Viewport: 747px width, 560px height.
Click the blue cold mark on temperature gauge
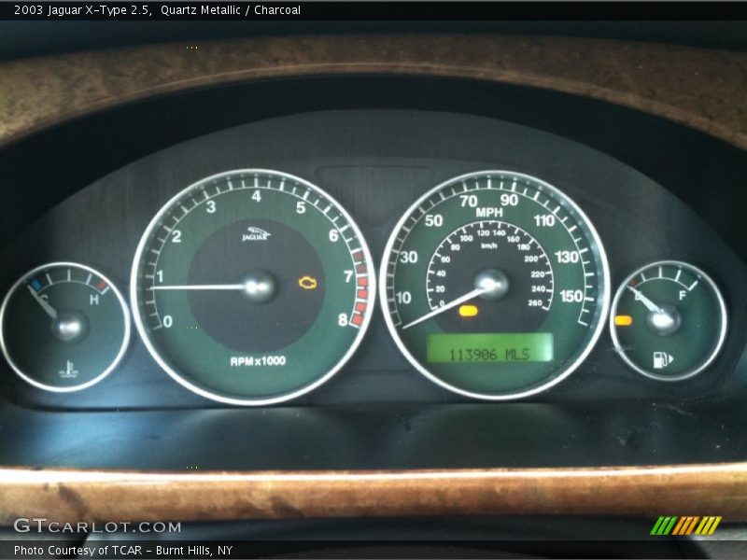[x=35, y=286]
